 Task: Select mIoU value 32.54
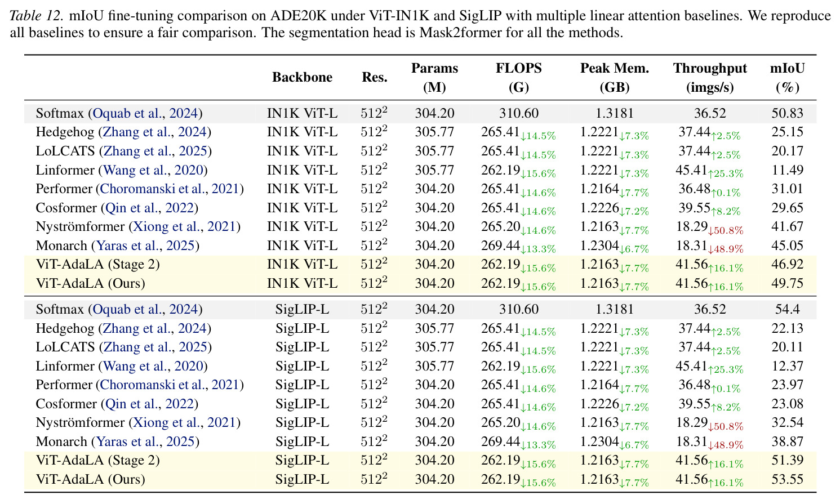coord(788,422)
